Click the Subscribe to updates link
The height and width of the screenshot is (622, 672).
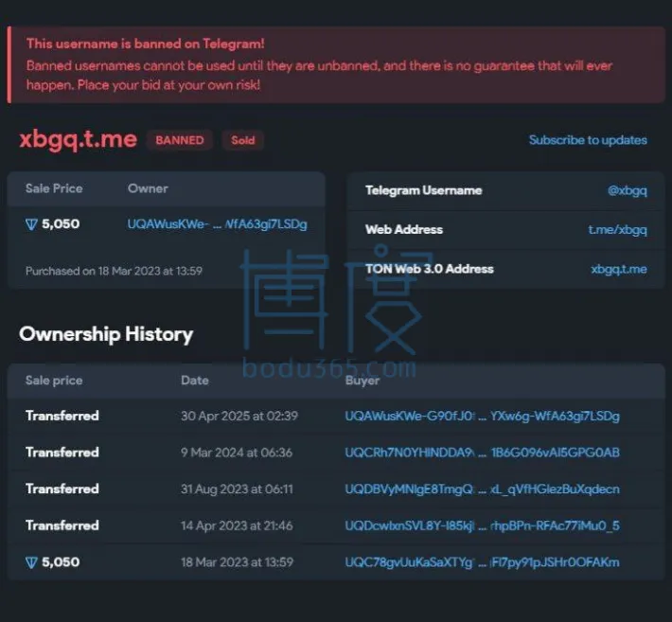[588, 140]
